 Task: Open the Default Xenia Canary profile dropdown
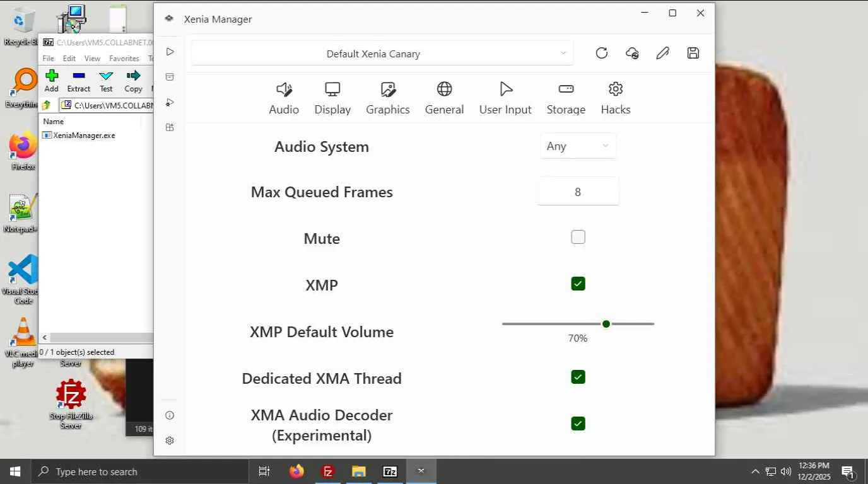click(383, 54)
